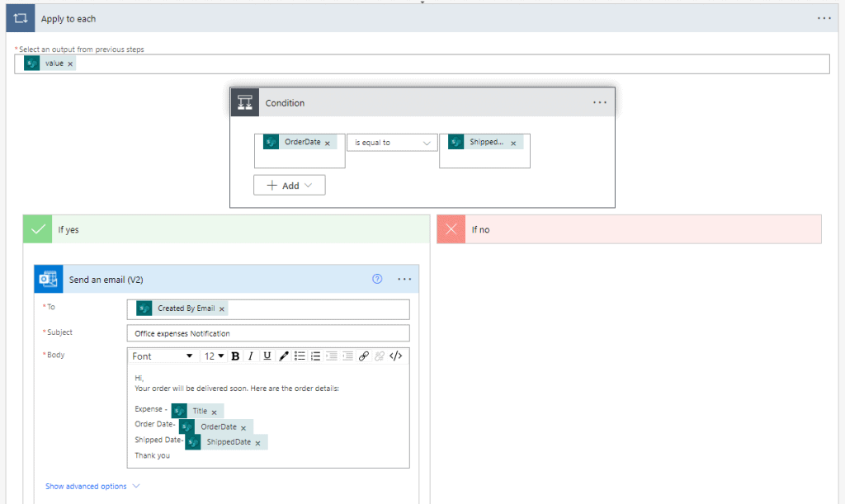This screenshot has height=504, width=845.
Task: Open the text highlight color picker
Action: (x=284, y=356)
